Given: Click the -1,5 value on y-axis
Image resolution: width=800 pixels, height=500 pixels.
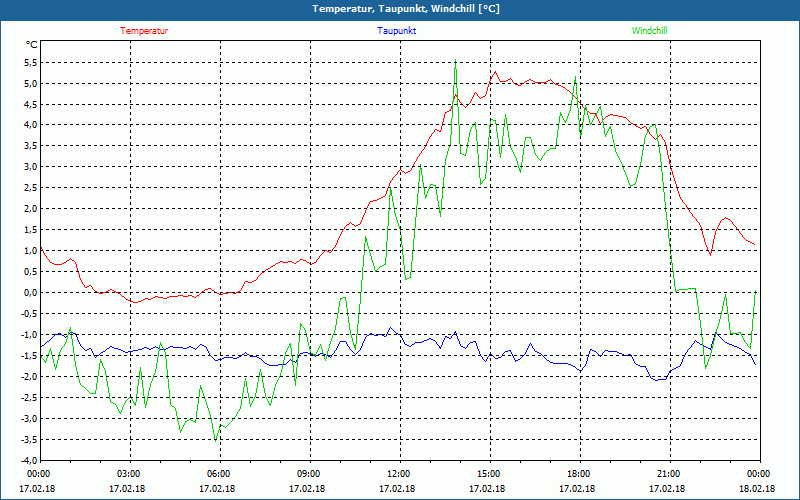Looking at the screenshot, I should (x=30, y=356).
